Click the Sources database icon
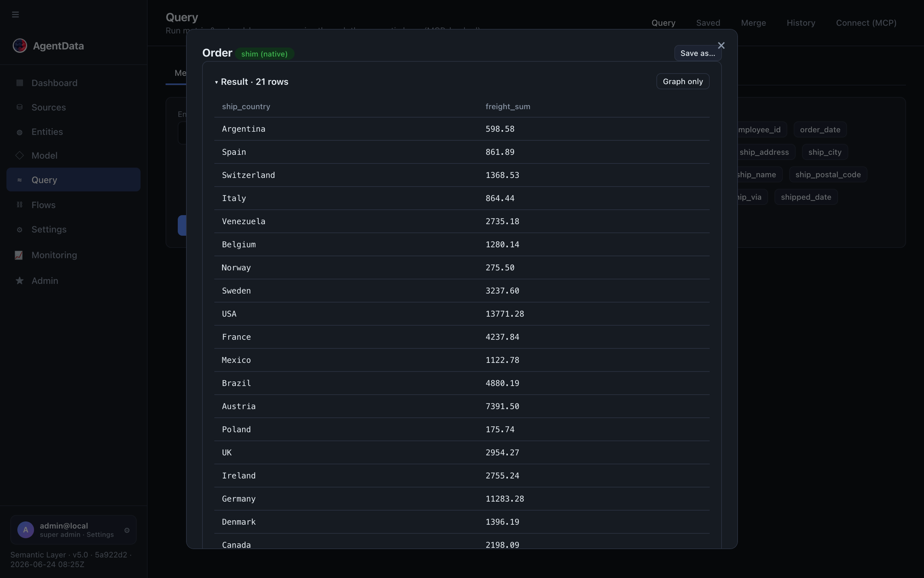Viewport: 924px width, 578px height. coord(20,107)
